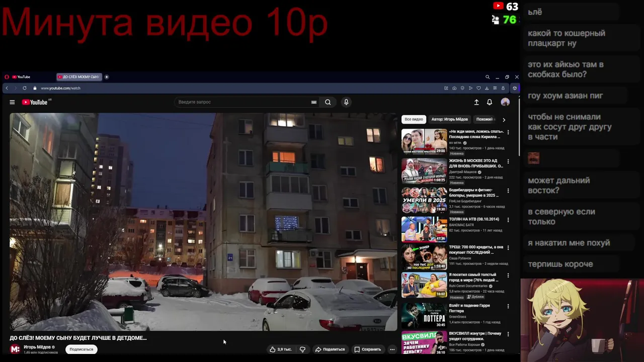Open the on-screen keyboard icon in search box
644x362 pixels.
coord(314,102)
